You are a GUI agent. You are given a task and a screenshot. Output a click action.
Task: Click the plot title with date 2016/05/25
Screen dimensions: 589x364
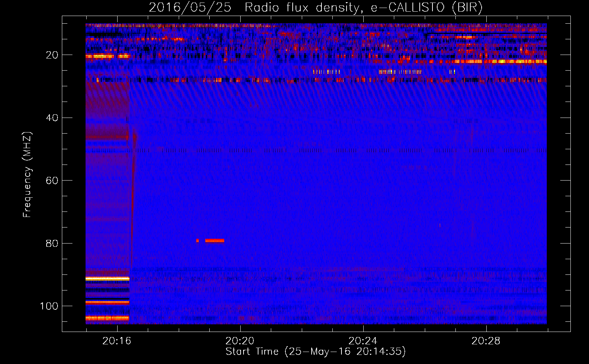tap(316, 7)
